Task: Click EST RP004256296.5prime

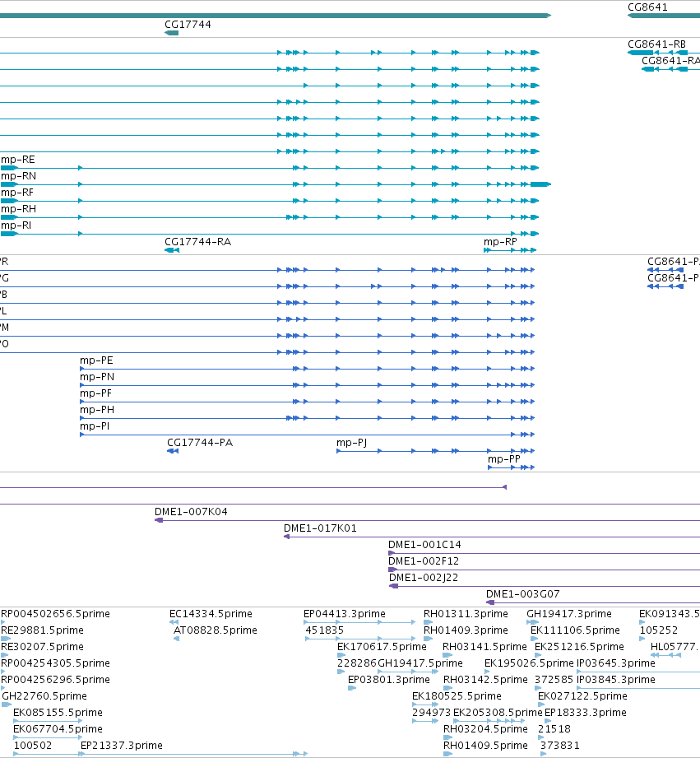Action: 56,680
